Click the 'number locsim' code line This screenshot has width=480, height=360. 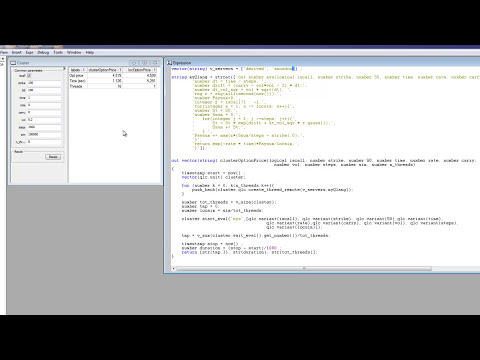point(223,210)
